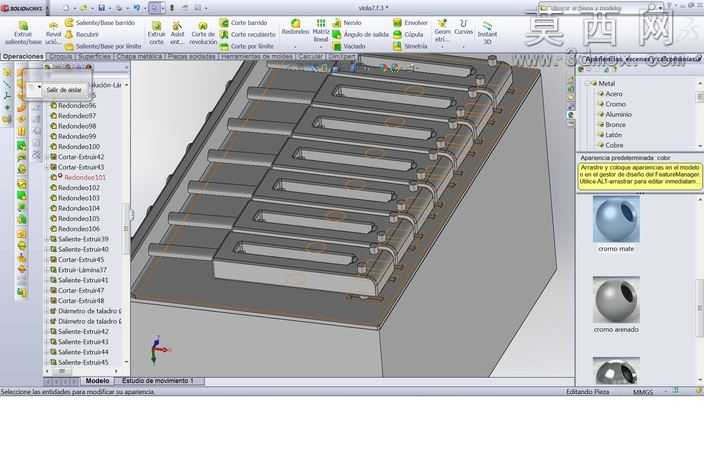Click the Undo icon in quick toolbar

coord(136,8)
